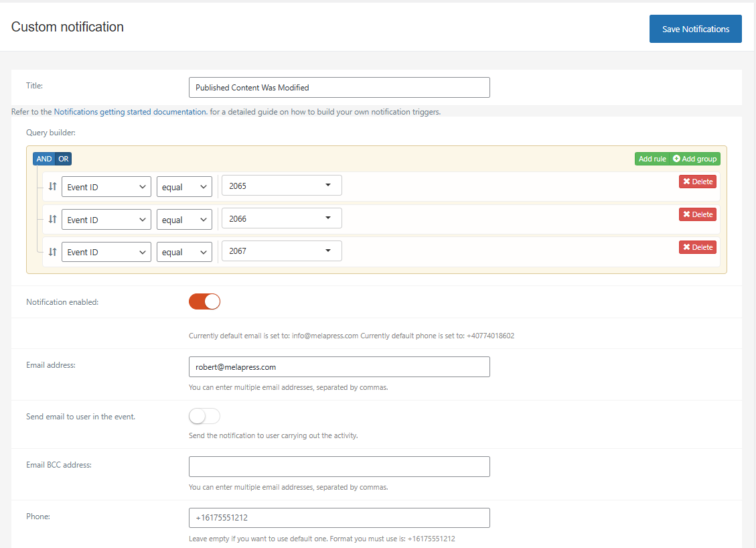Add a new rule group
Image resolution: width=756 pixels, height=548 pixels.
point(695,159)
